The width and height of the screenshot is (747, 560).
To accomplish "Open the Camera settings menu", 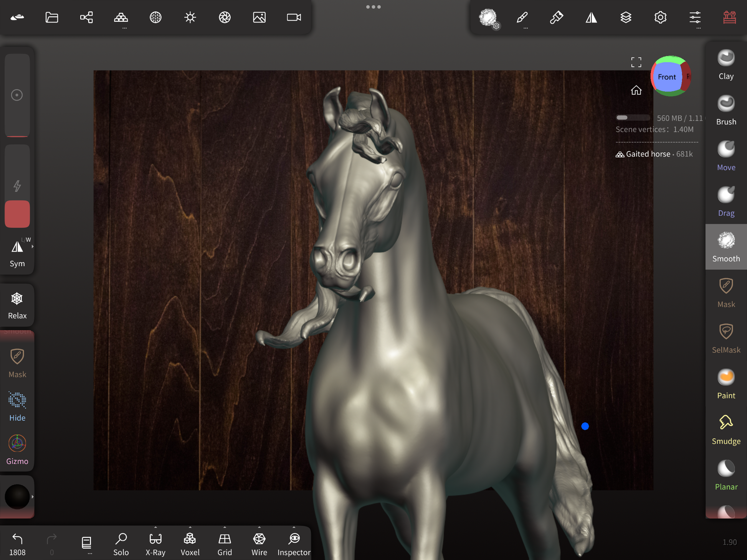I will point(294,17).
